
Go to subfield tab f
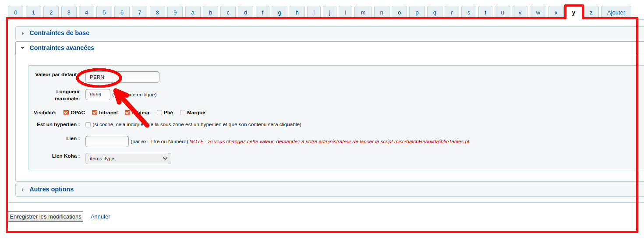point(262,12)
